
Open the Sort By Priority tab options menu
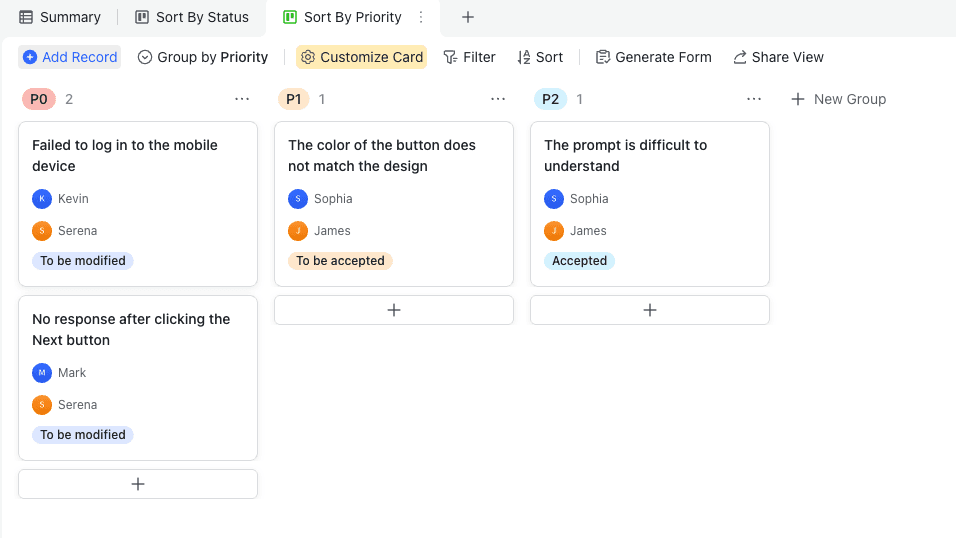421,17
